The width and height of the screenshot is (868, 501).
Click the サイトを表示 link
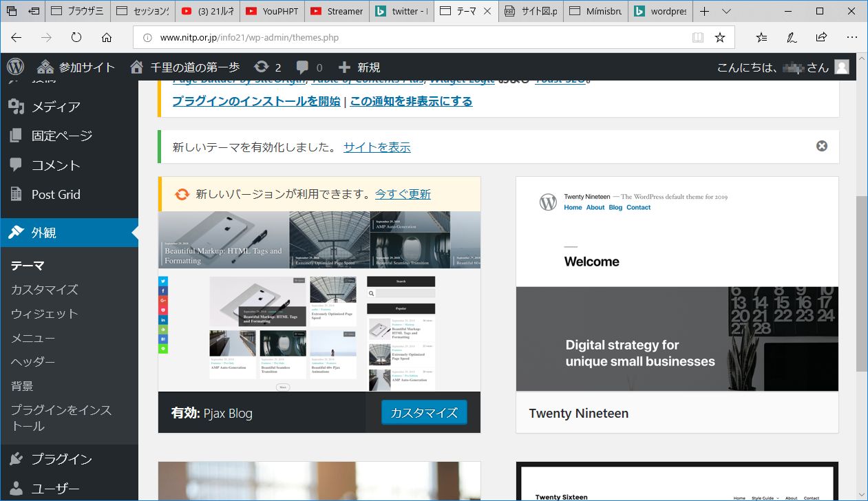click(377, 147)
